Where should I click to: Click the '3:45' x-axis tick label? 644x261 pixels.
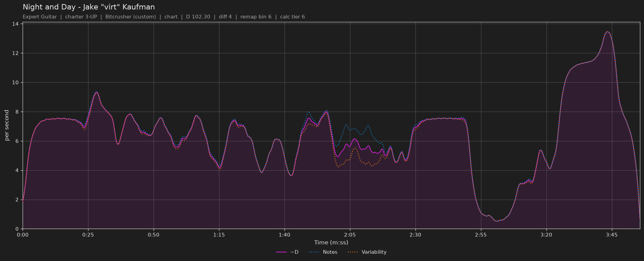tap(612, 235)
